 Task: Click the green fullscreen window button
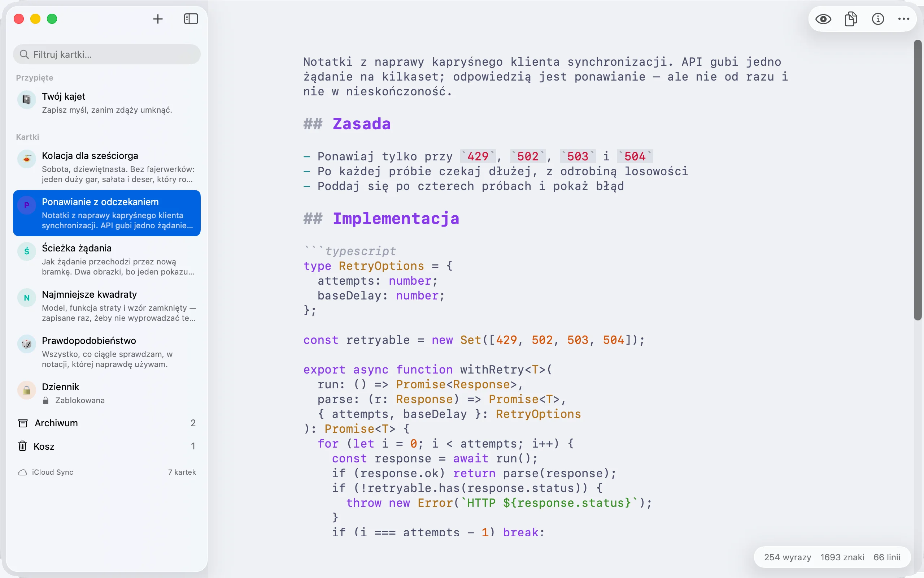pyautogui.click(x=52, y=19)
